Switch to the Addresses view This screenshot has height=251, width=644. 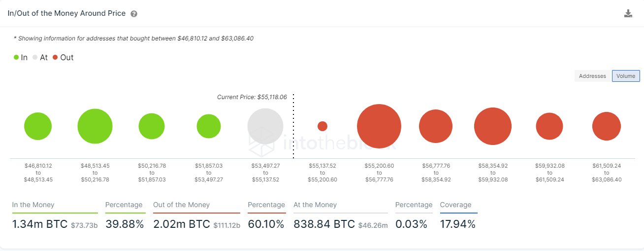[x=592, y=76]
